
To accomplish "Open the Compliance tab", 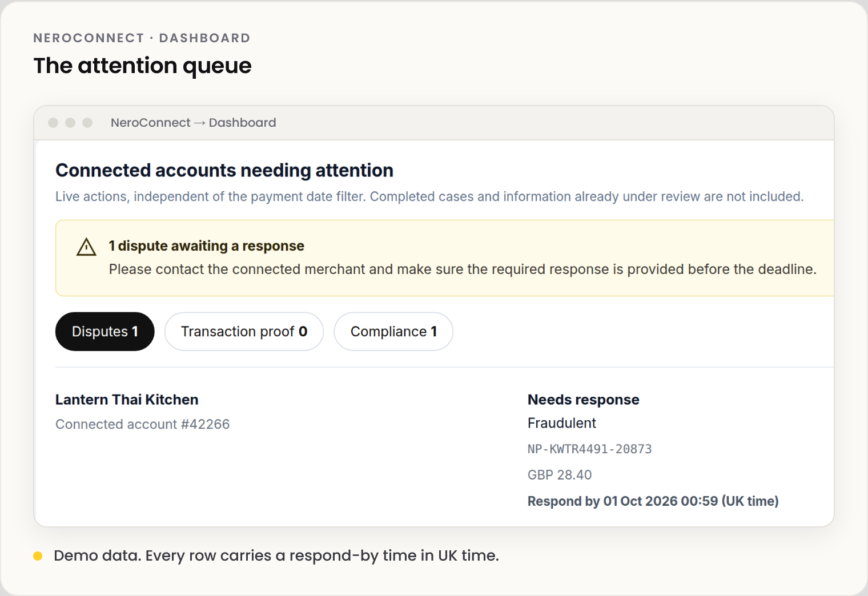I will point(393,332).
